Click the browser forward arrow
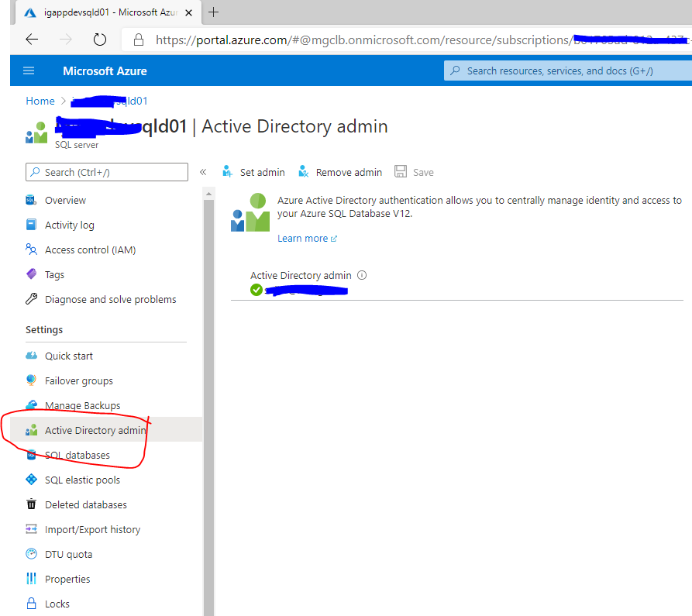The width and height of the screenshot is (692, 616). click(66, 40)
